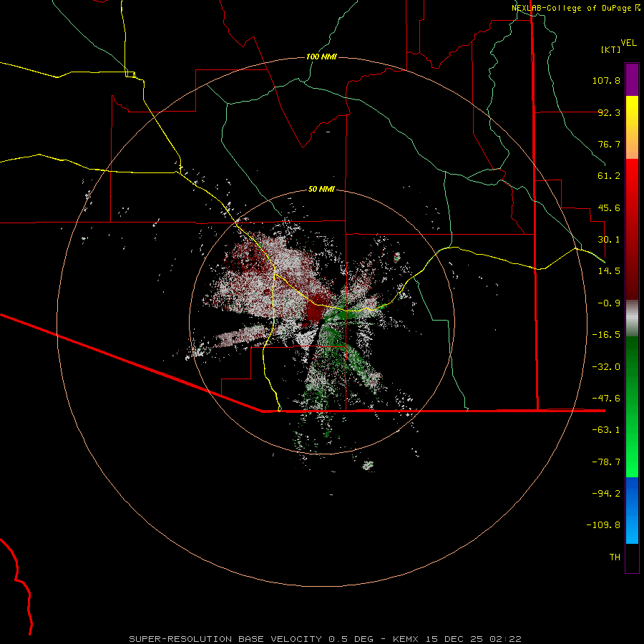Viewport: 644px width, 644px height.
Task: Click the 30.1 velocity scale value
Action: pos(609,240)
